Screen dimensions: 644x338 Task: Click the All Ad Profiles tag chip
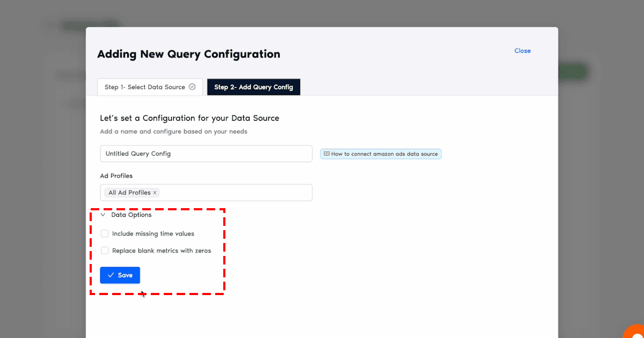coord(129,193)
